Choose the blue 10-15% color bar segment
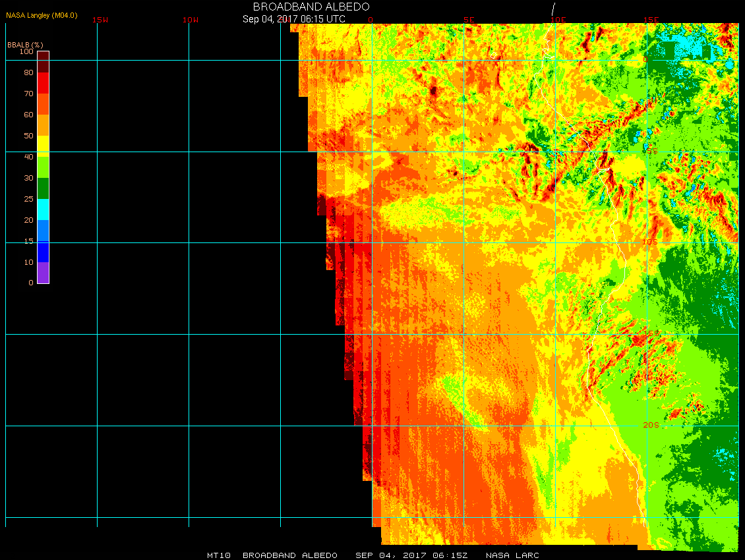The width and height of the screenshot is (745, 560). click(43, 252)
